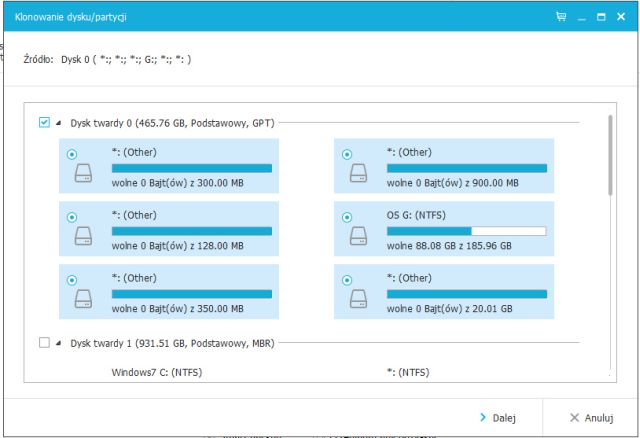Open the title bar dropdown menu icon
Image resolution: width=640 pixels, height=438 pixels.
(x=582, y=18)
